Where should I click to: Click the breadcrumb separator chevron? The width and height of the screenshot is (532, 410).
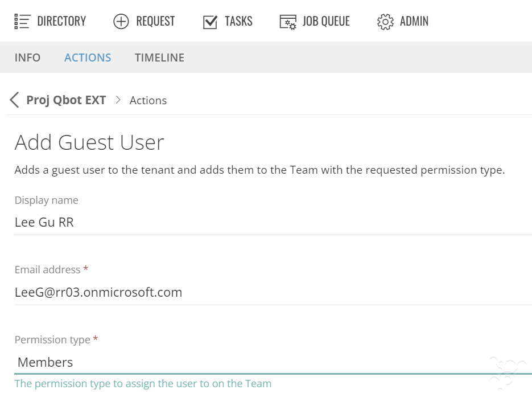[118, 100]
